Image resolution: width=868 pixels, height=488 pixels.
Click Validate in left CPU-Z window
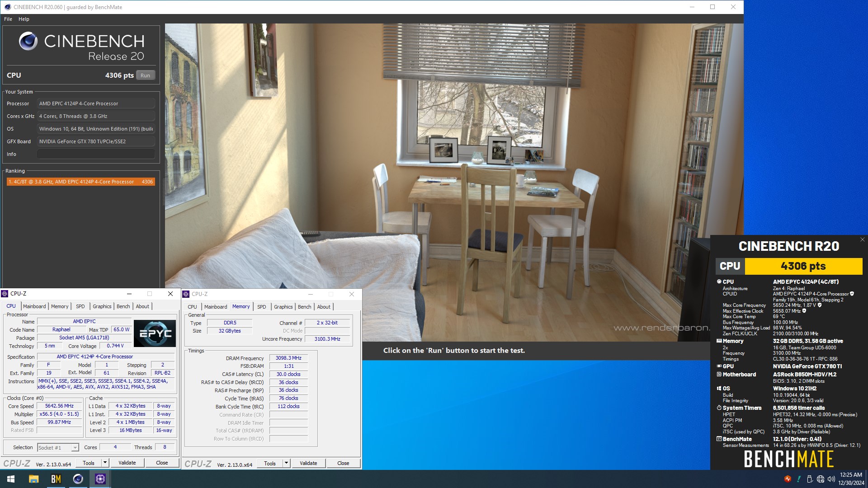127,463
